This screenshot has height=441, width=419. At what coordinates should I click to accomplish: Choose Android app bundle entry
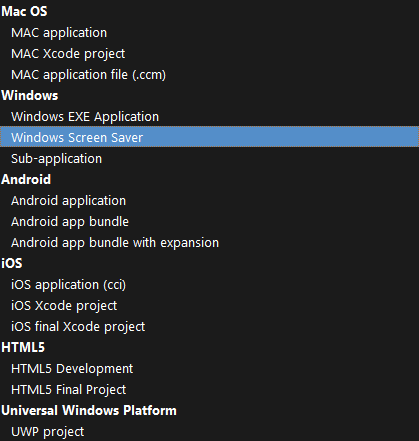point(209,222)
